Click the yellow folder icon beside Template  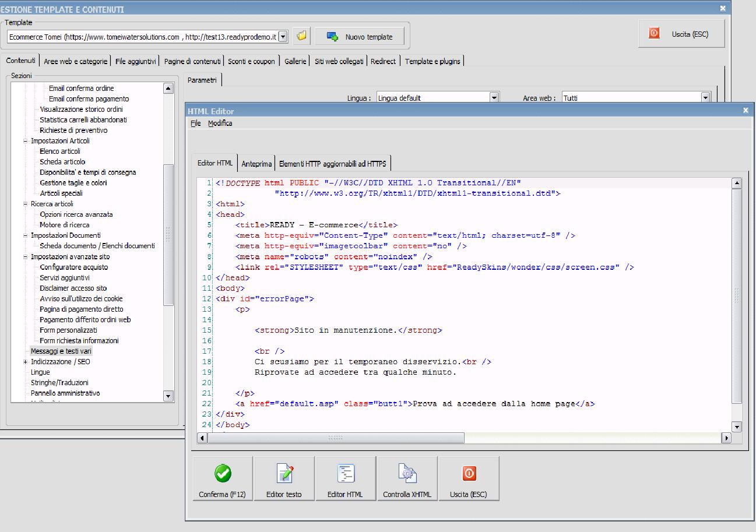pos(301,36)
